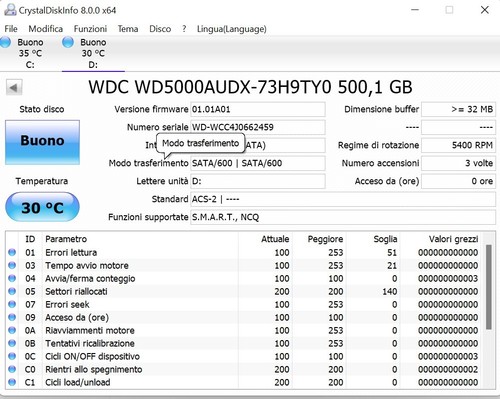The width and height of the screenshot is (500, 399).
Task: Click status dot for Settori riallocati
Action: coord(12,291)
